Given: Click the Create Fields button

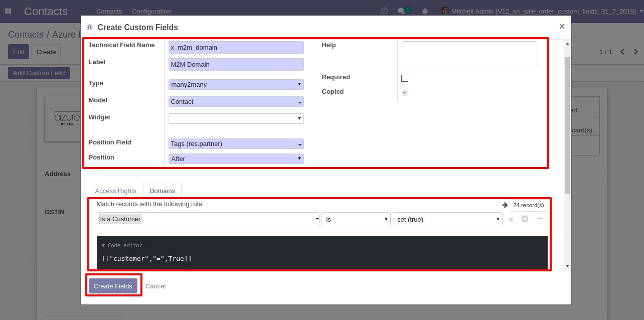Looking at the screenshot, I should coord(113,286).
